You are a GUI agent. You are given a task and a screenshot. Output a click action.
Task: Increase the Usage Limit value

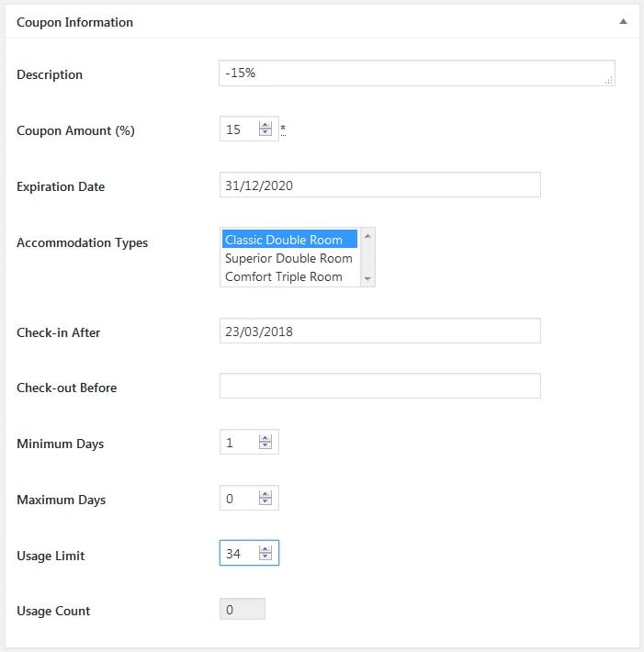(266, 550)
